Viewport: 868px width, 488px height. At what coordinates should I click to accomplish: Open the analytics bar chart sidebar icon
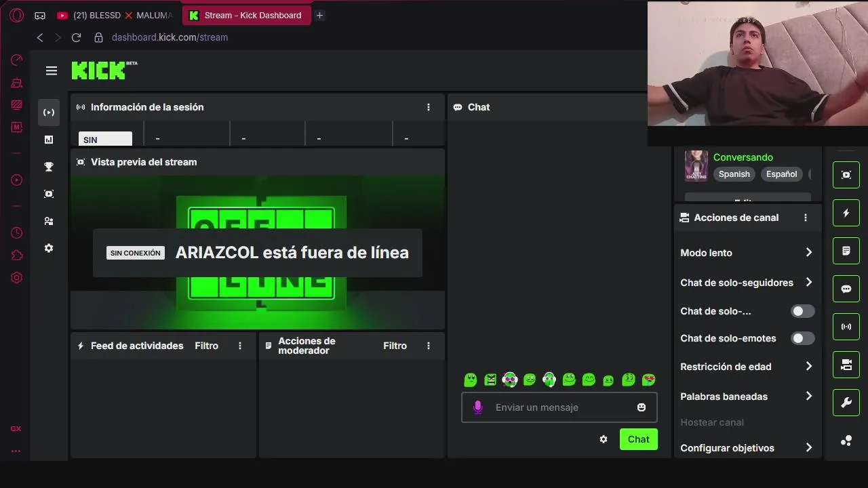(x=49, y=140)
